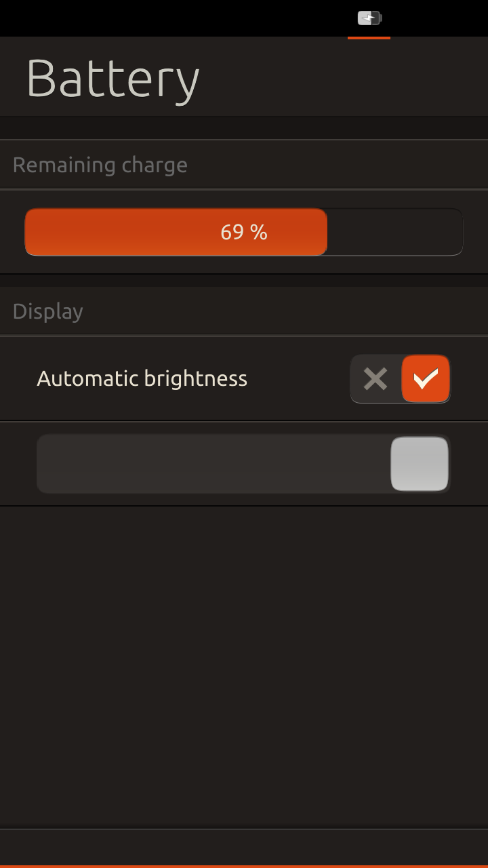Click the orange underline below battery indicator

coord(369,38)
